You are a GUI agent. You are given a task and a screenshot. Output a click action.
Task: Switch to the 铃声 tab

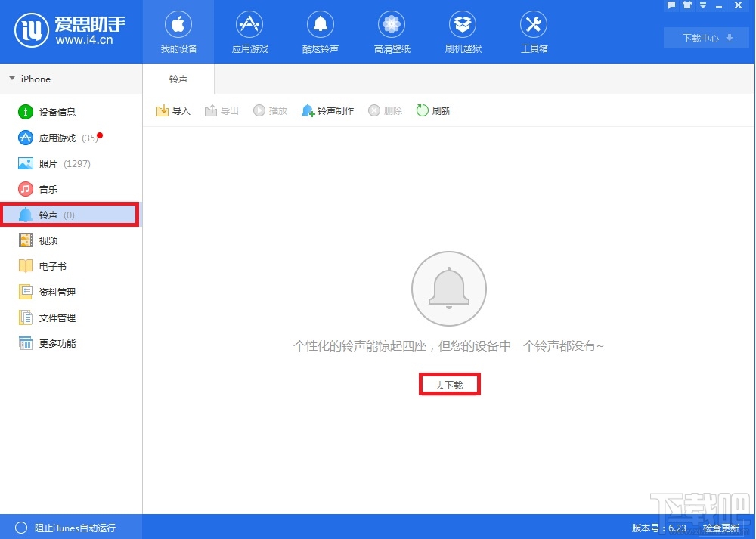178,79
